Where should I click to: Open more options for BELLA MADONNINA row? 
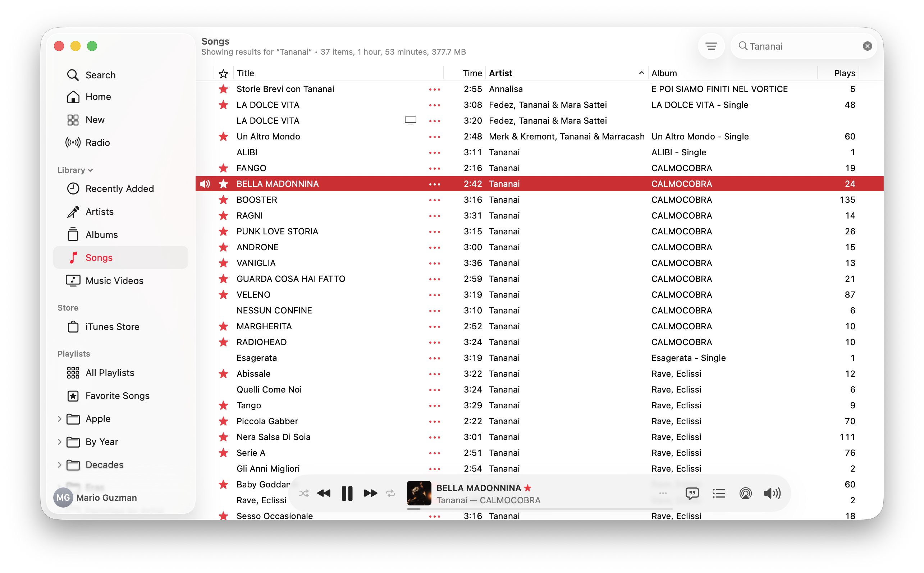(x=434, y=184)
